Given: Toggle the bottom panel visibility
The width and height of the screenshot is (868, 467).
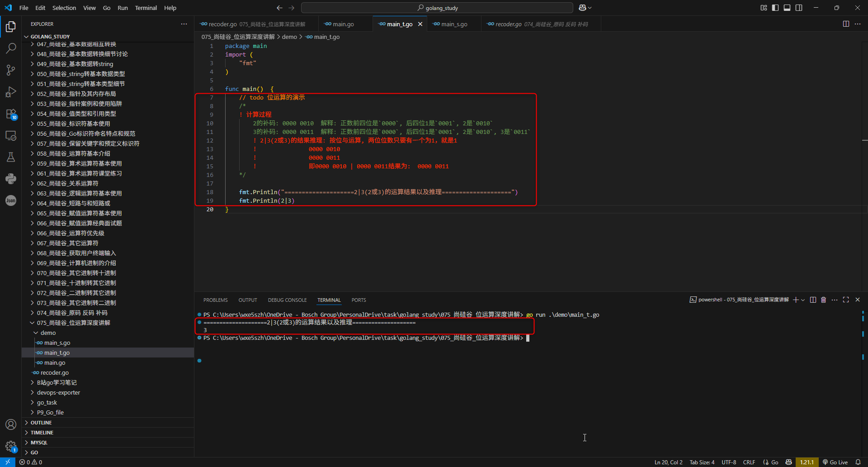Looking at the screenshot, I should point(787,8).
